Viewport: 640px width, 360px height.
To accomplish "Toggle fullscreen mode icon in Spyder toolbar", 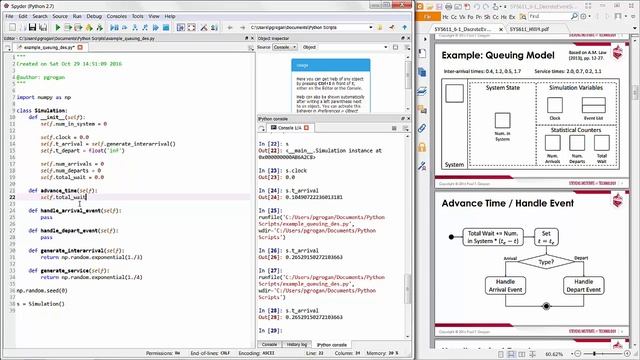I will pyautogui.click(x=191, y=27).
